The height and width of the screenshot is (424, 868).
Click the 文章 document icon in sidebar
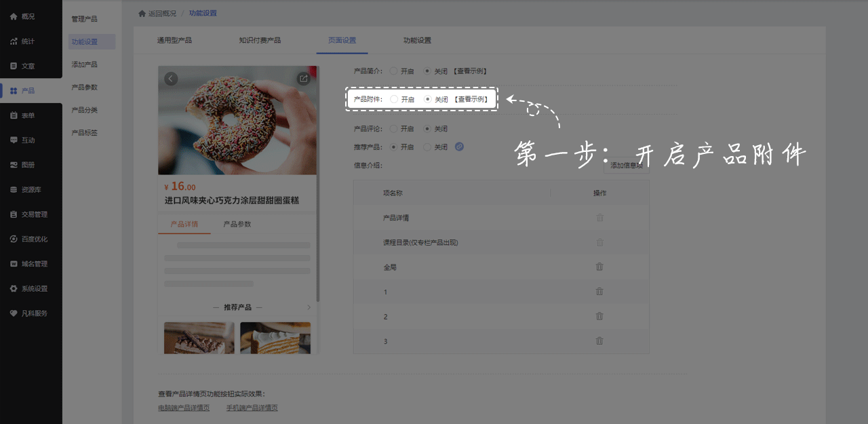[x=14, y=66]
